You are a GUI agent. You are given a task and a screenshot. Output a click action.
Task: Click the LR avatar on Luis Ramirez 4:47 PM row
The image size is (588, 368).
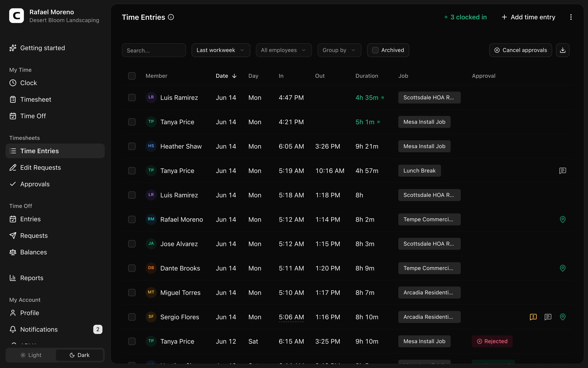[x=151, y=97]
